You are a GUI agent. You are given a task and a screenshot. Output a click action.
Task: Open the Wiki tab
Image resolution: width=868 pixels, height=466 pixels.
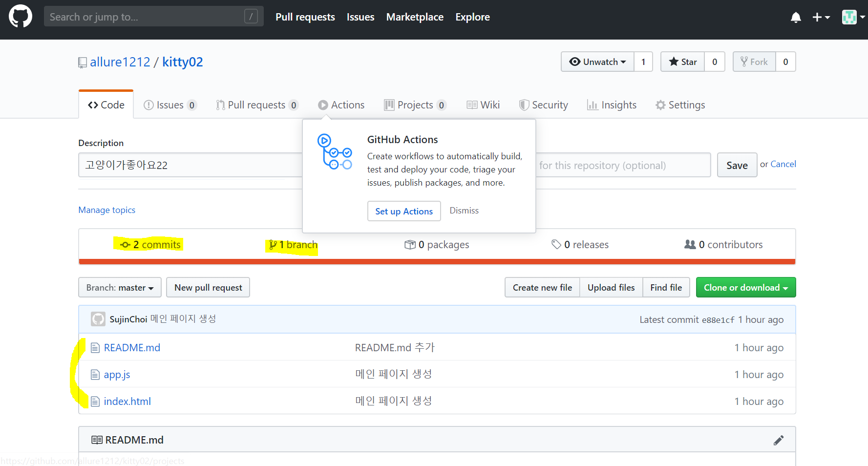(x=483, y=105)
